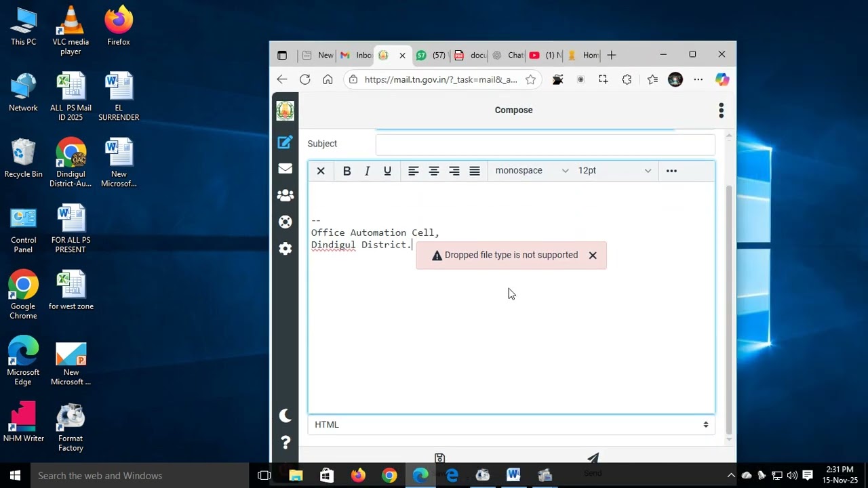Viewport: 868px width, 488px height.
Task: Close the active mail.tn.gov.in tab
Action: coord(403,56)
